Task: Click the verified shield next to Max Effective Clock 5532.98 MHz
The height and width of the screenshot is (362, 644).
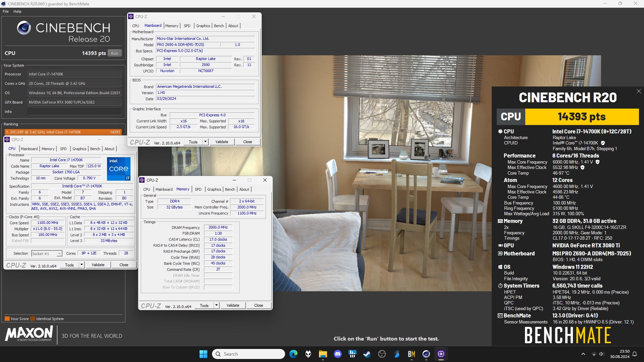Action: pos(582,167)
